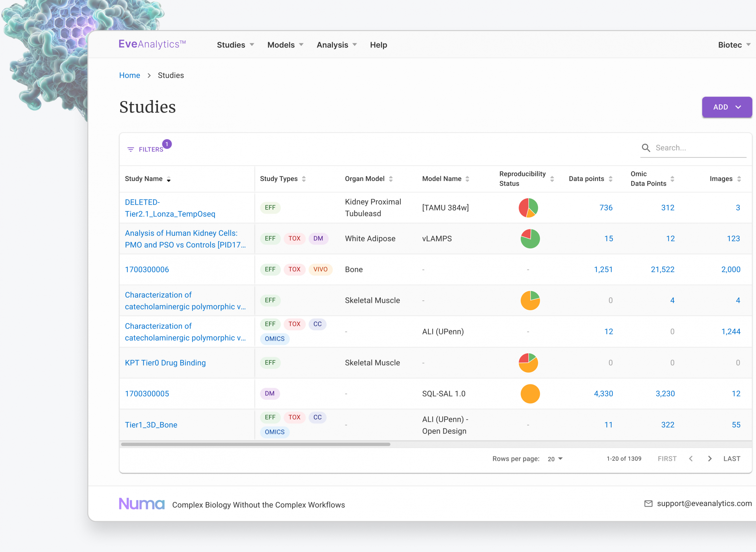Viewport: 756px width, 552px height.
Task: Sort the Images column with its arrows
Action: [739, 179]
